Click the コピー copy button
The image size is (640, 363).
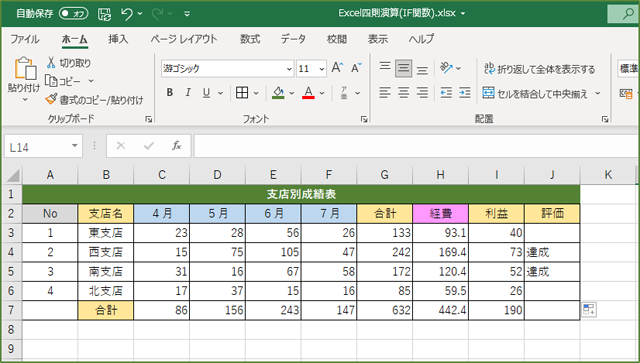(x=63, y=81)
